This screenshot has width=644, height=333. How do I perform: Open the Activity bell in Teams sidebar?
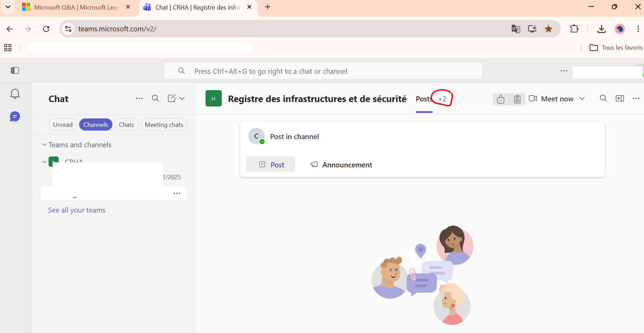15,94
